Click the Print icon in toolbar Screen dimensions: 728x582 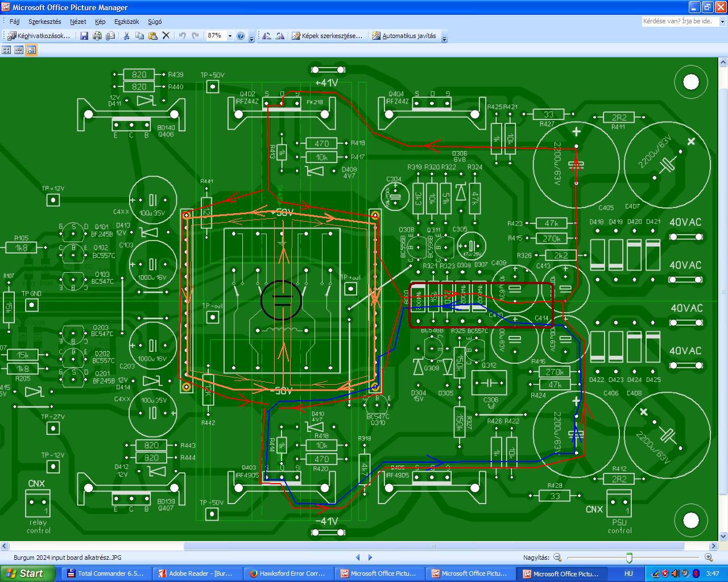click(97, 36)
